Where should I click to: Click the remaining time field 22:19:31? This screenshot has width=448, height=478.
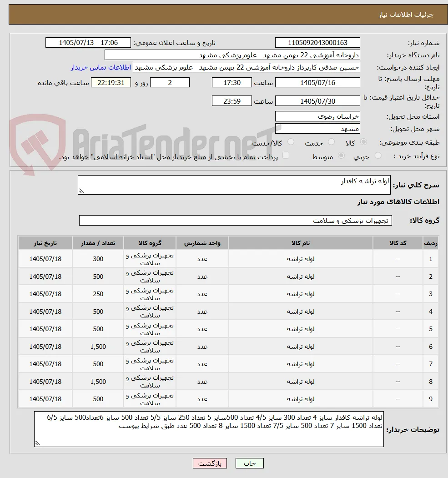tap(111, 83)
